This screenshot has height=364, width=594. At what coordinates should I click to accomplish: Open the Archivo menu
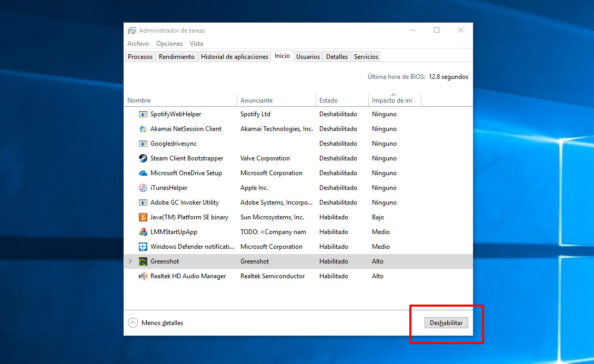click(138, 43)
